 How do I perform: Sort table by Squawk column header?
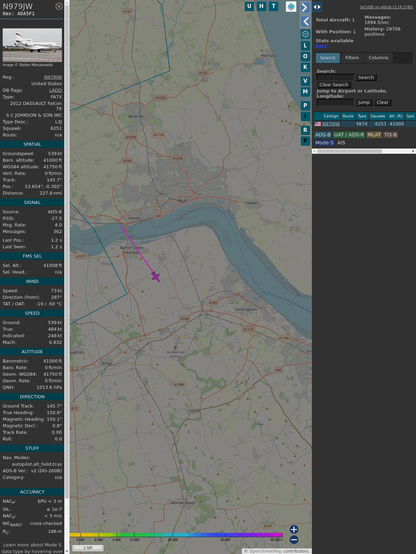[x=377, y=116]
